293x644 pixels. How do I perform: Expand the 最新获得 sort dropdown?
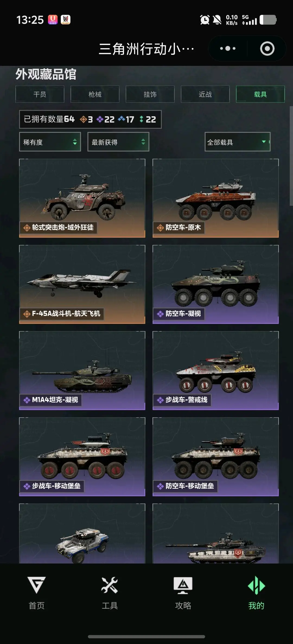118,142
